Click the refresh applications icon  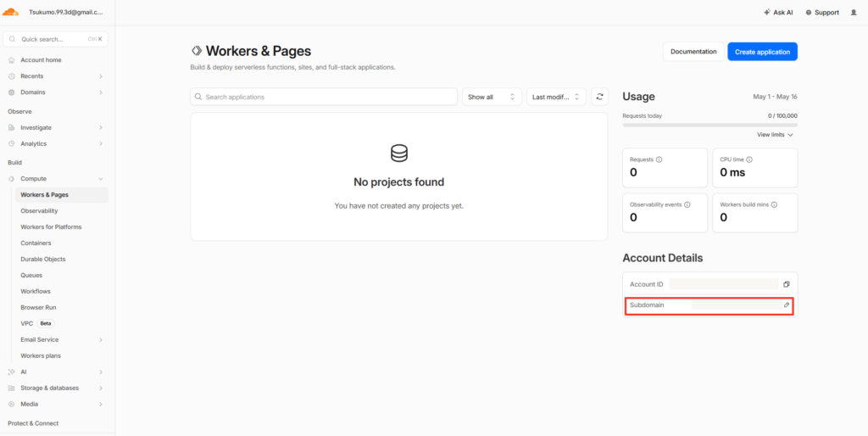click(599, 97)
